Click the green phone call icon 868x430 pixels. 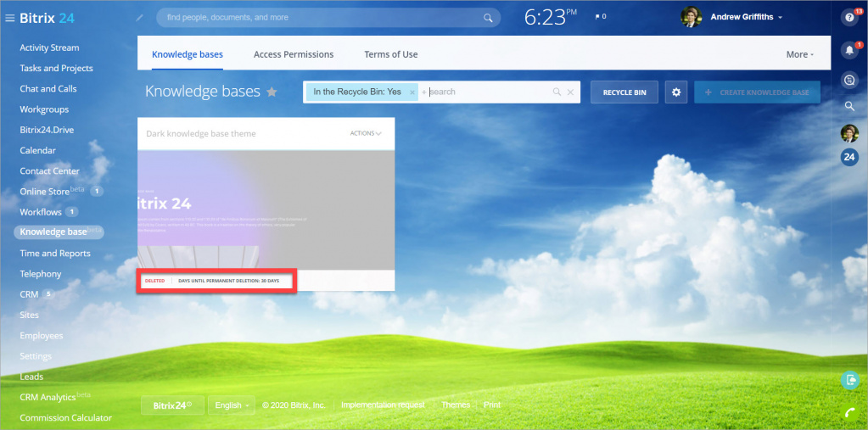(849, 413)
